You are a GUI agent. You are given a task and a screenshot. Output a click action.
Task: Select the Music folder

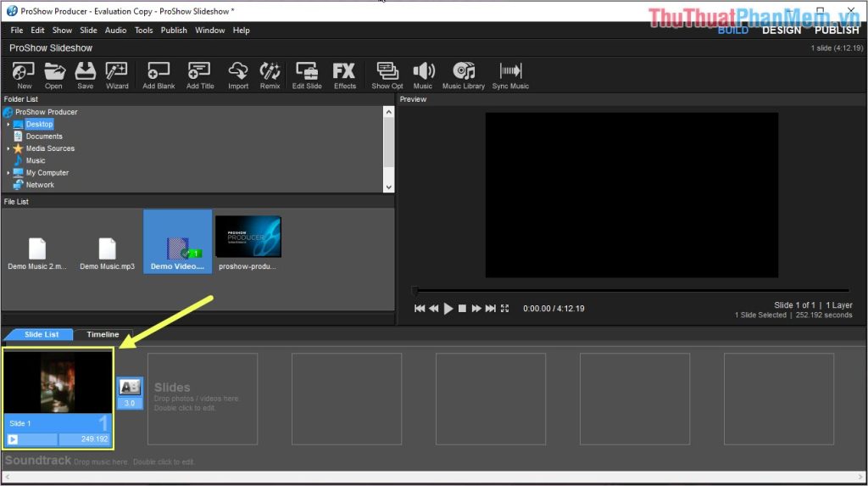(x=36, y=160)
